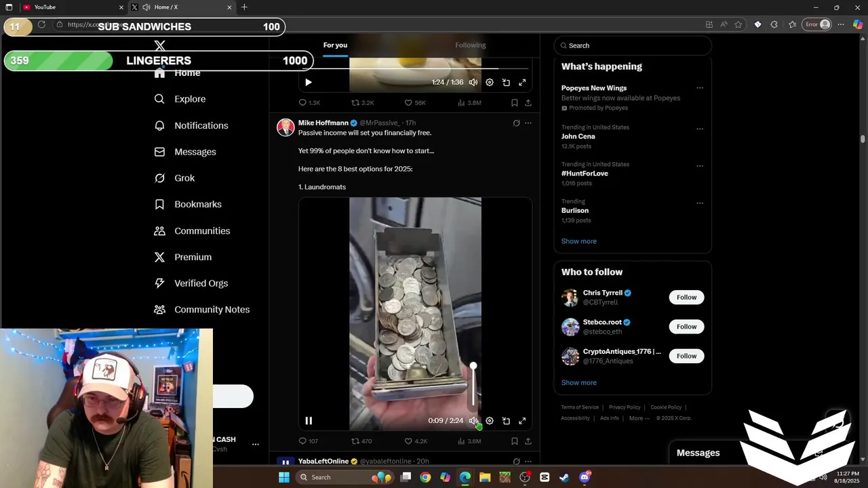Image resolution: width=868 pixels, height=488 pixels.
Task: Reply to Mike Hoffmann's post with 107 replies
Action: pos(309,441)
